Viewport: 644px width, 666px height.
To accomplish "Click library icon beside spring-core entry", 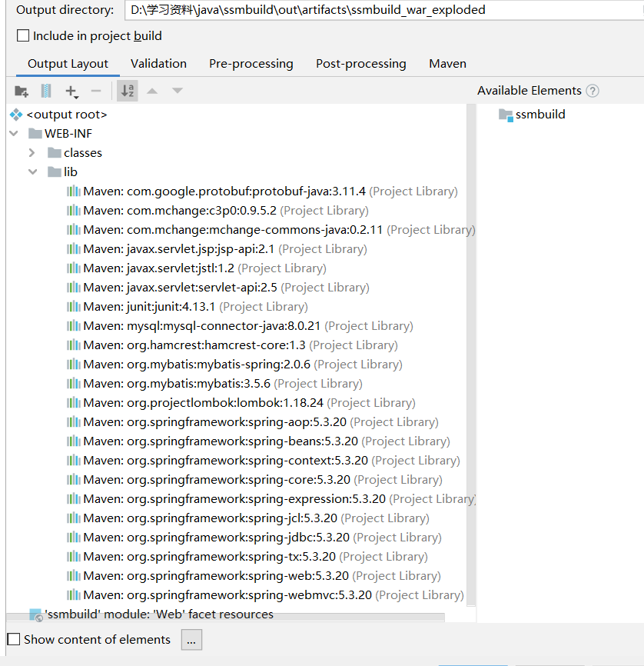I will [x=74, y=479].
